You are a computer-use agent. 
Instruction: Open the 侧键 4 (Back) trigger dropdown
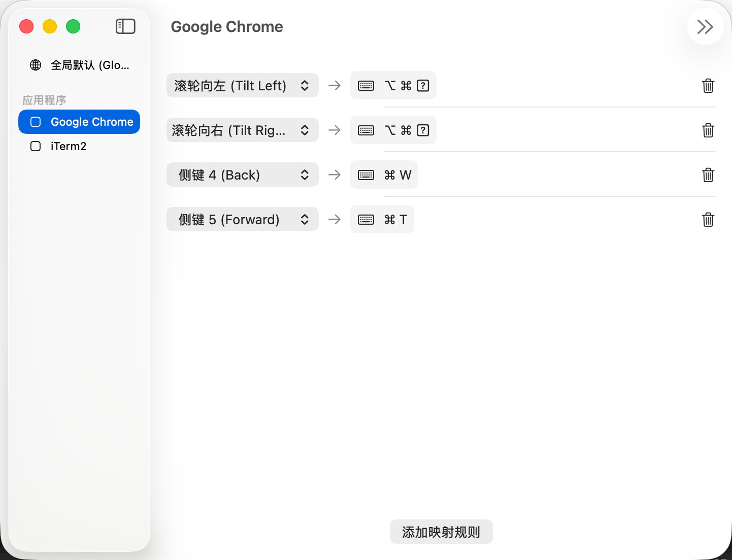click(242, 175)
